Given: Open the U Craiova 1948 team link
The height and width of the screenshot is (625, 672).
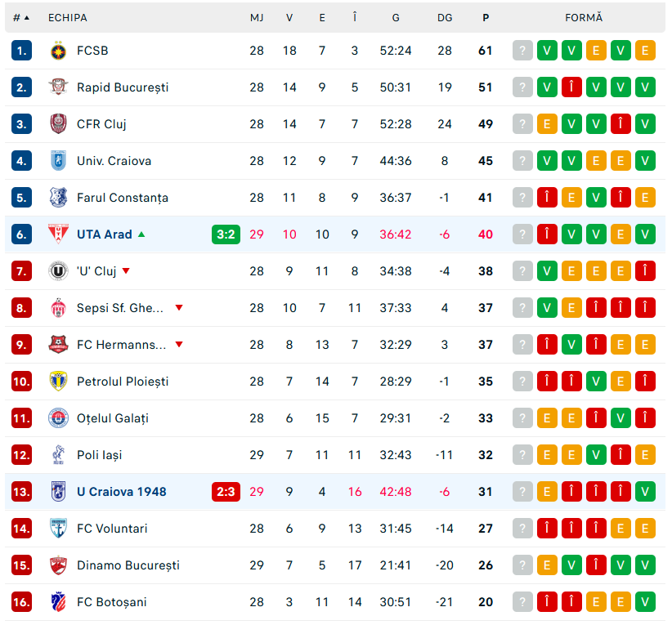Looking at the screenshot, I should pos(121,492).
